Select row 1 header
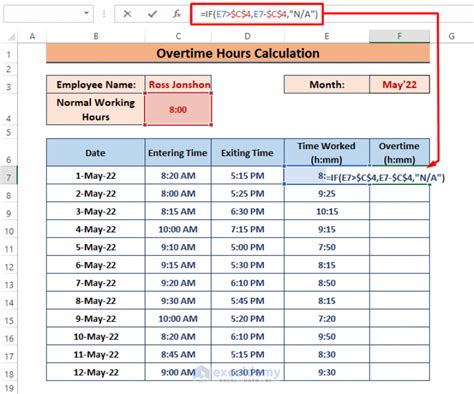 (9, 54)
